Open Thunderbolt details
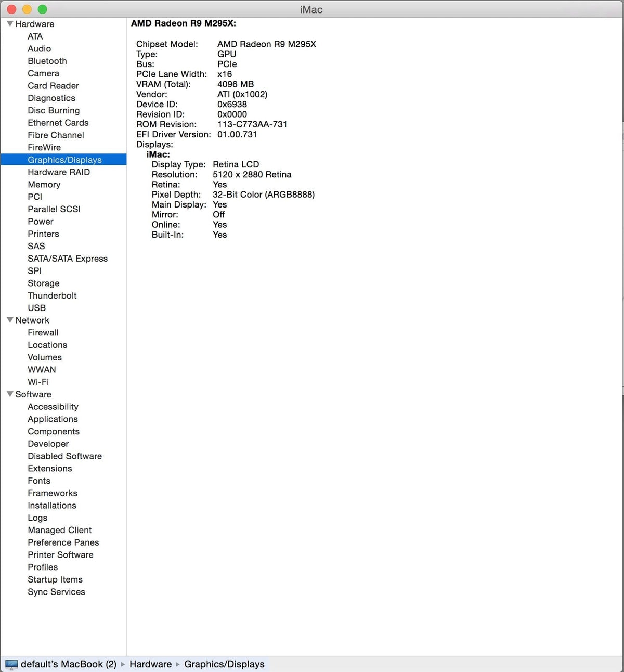 [52, 296]
